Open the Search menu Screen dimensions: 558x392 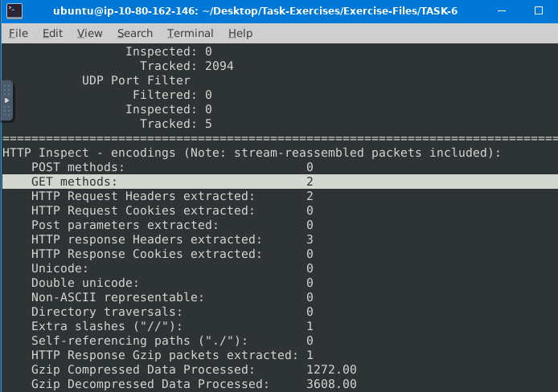click(134, 33)
